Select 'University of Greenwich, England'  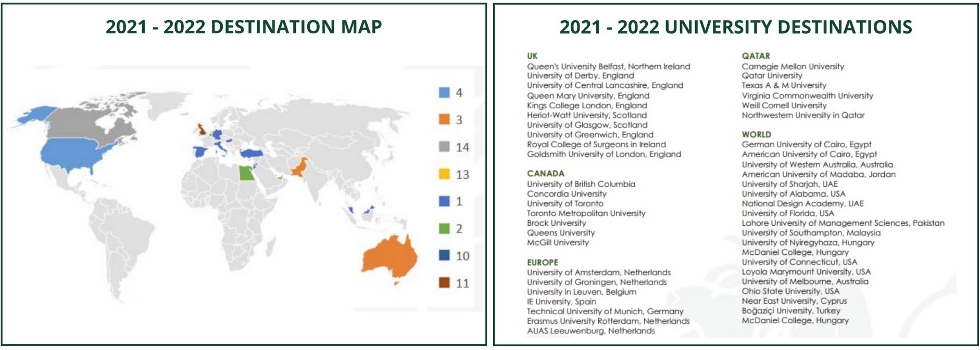(x=590, y=135)
